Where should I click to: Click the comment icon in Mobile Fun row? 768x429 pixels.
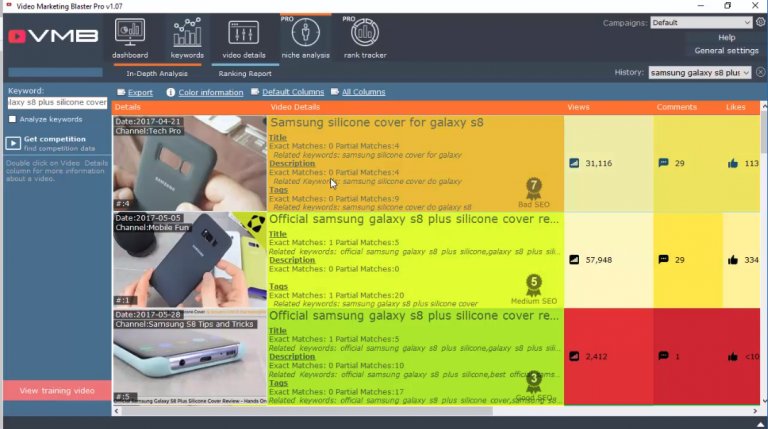point(663,260)
